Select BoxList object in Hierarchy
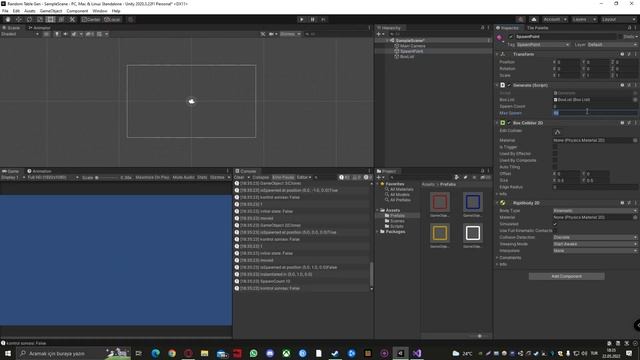This screenshot has height=360, width=640. click(x=407, y=56)
